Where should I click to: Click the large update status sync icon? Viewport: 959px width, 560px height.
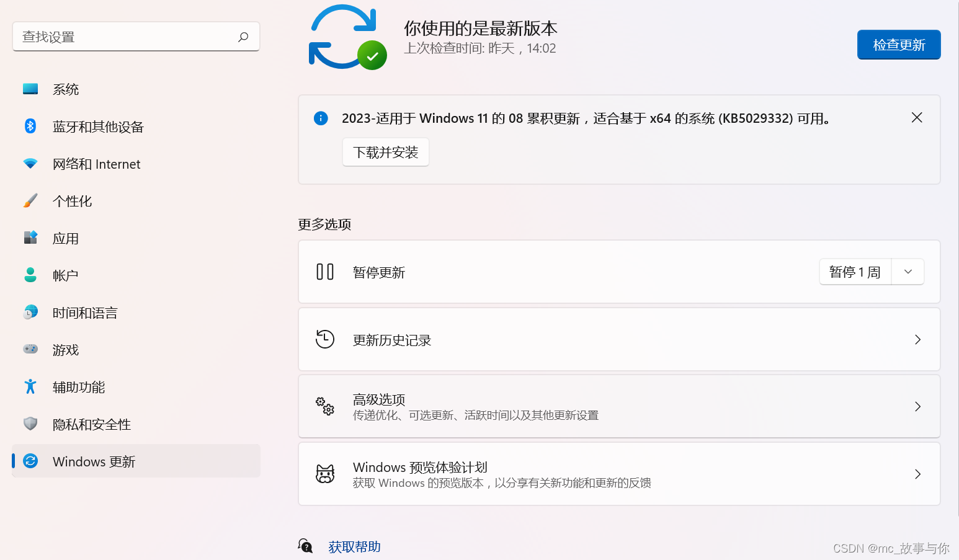pyautogui.click(x=347, y=37)
